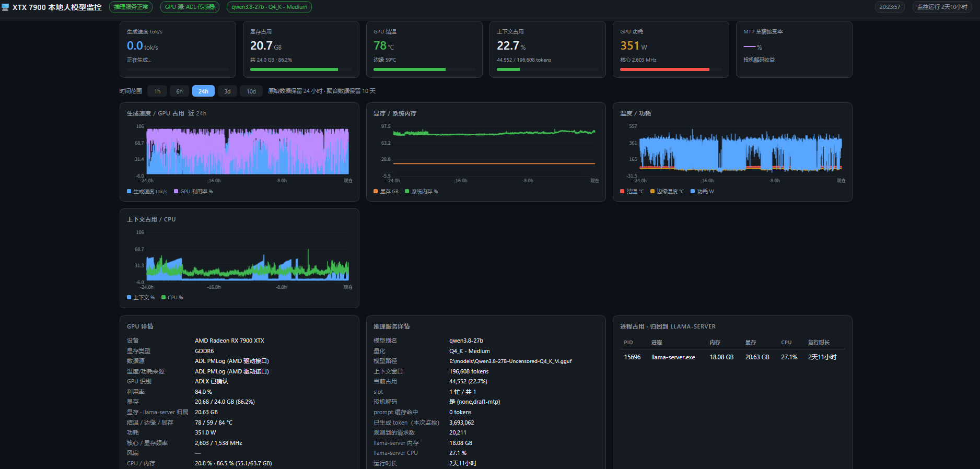Click the GPU 结温 progress bar

(x=424, y=69)
